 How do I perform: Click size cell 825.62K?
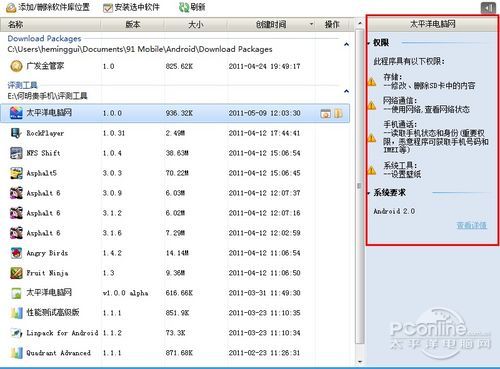179,66
